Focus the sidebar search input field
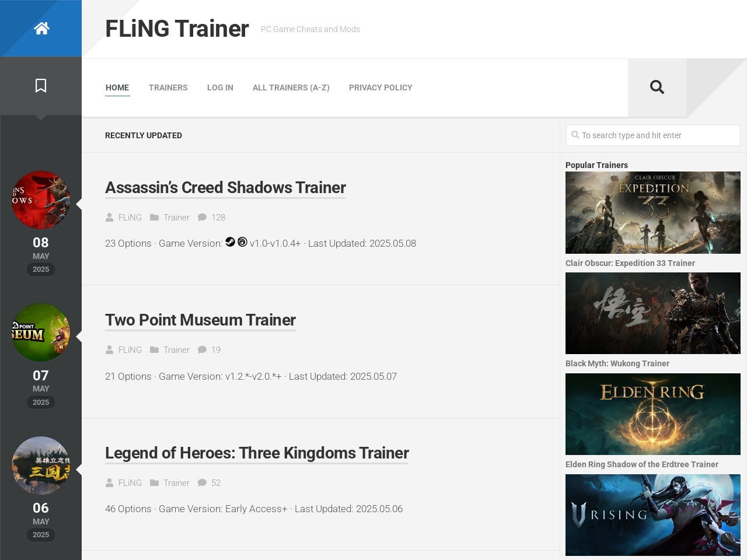 [653, 135]
